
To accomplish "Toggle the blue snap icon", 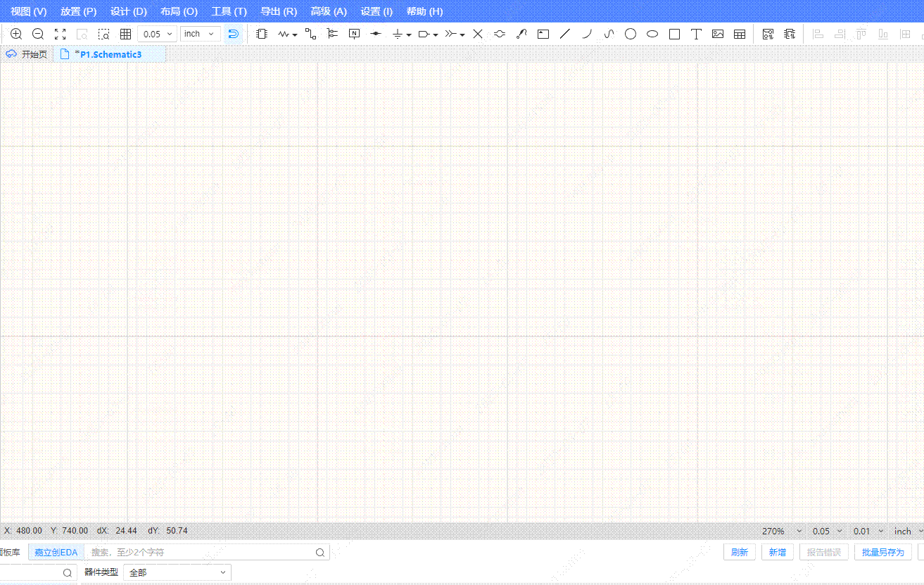I will (x=234, y=34).
